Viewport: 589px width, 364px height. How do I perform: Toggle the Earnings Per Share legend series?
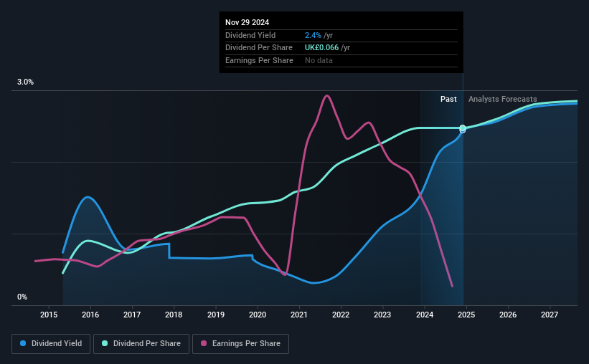pyautogui.click(x=240, y=344)
